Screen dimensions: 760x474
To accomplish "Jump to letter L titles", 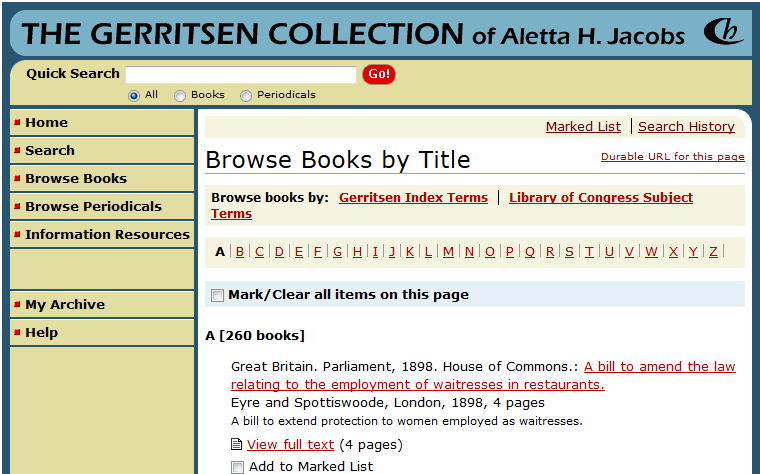I will coord(428,252).
